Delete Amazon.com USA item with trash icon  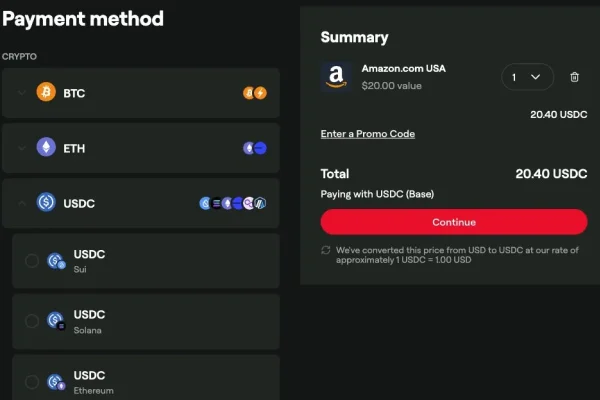pos(574,77)
